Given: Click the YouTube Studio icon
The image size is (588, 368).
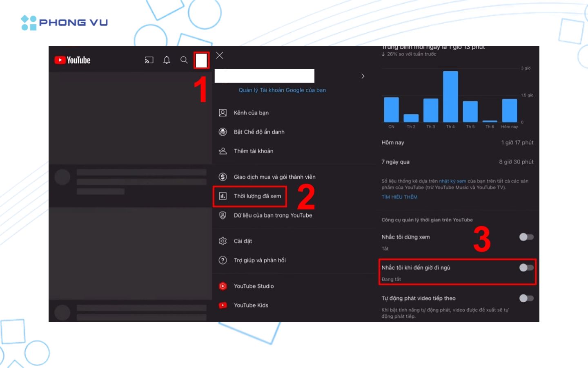Looking at the screenshot, I should coord(223,286).
